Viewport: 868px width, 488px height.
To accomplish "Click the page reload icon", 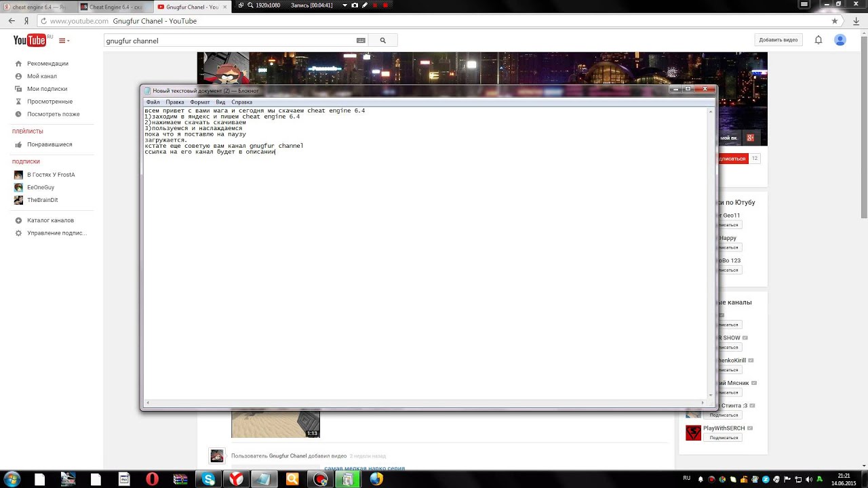I will click(43, 21).
